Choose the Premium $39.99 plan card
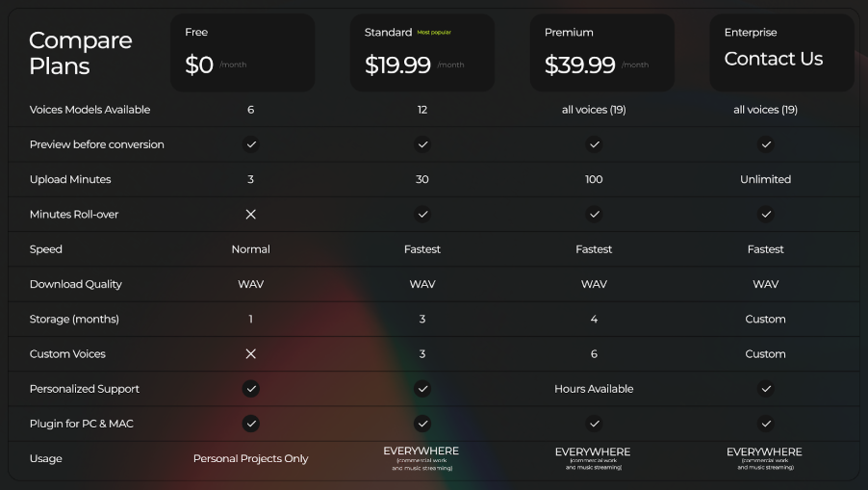Screen dimensions: 868x490 coord(602,53)
